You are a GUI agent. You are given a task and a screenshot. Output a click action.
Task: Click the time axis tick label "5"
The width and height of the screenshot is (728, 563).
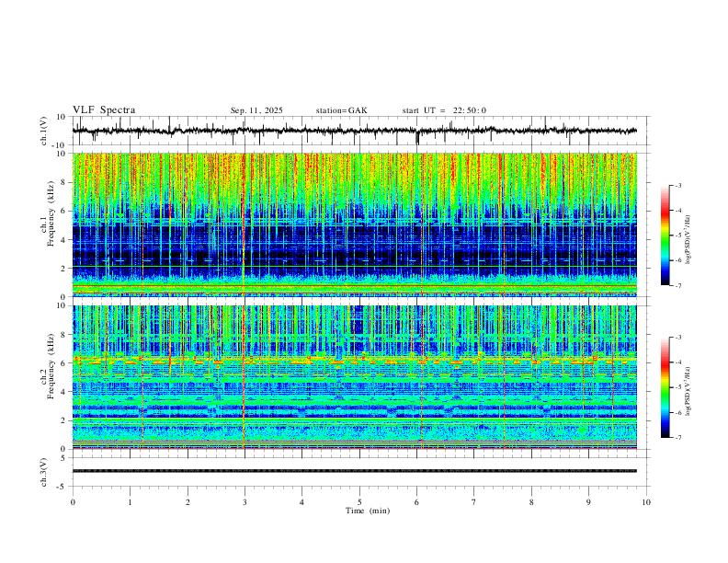click(x=359, y=502)
